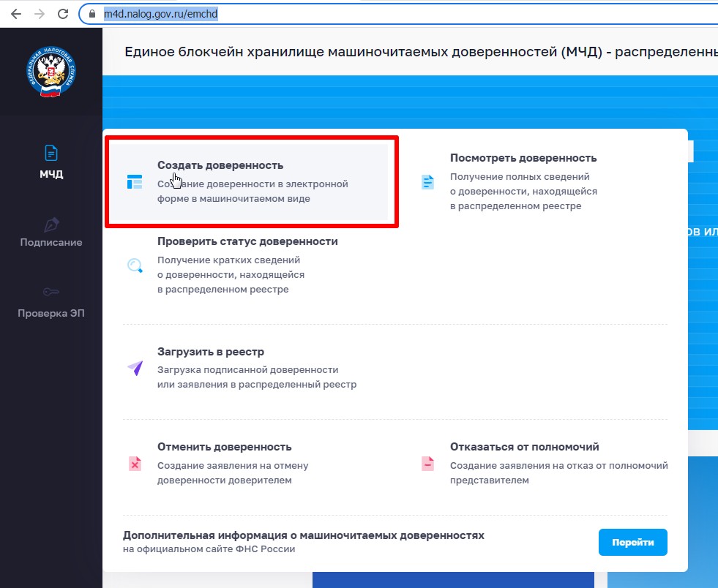Click the paper plane Загрузить в реестр icon
This screenshot has height=588, width=718.
[x=135, y=368]
